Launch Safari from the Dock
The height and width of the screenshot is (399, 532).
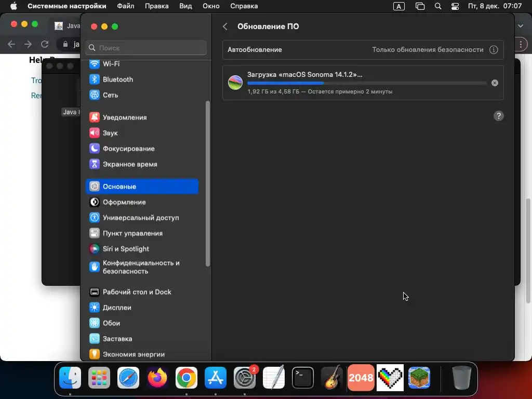(x=128, y=378)
